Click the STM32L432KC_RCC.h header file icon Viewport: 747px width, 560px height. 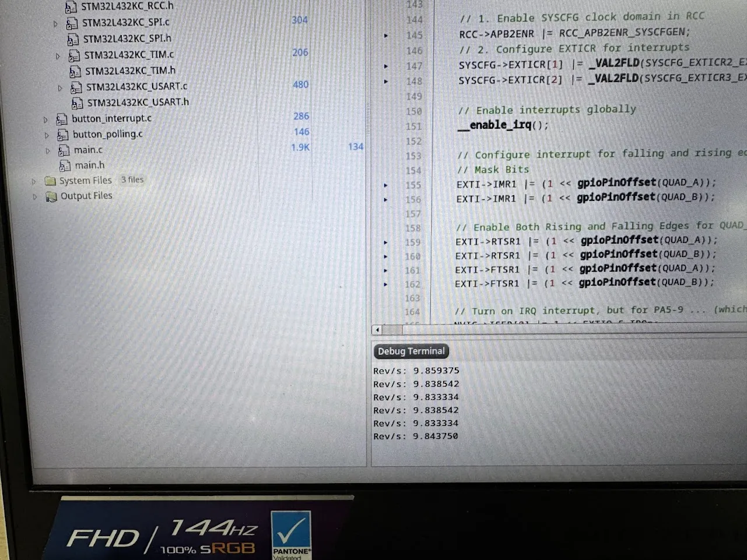[x=71, y=7]
